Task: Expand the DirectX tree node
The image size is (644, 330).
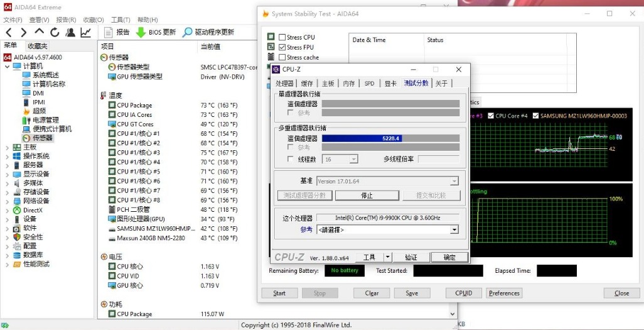Action: tap(7, 210)
